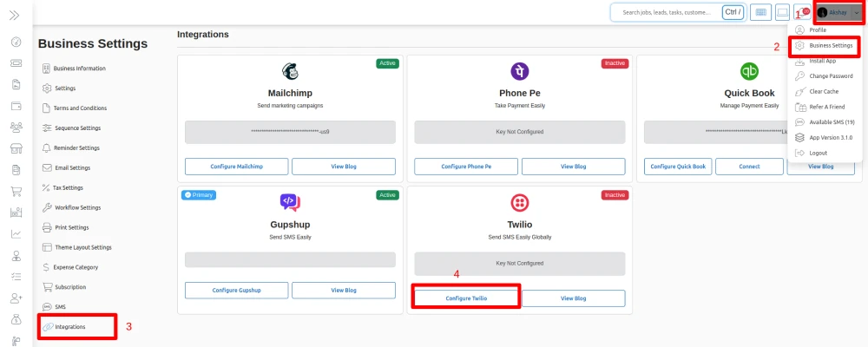Open the dashboard gauge icon in left rail
The image size is (868, 347).
[16, 42]
